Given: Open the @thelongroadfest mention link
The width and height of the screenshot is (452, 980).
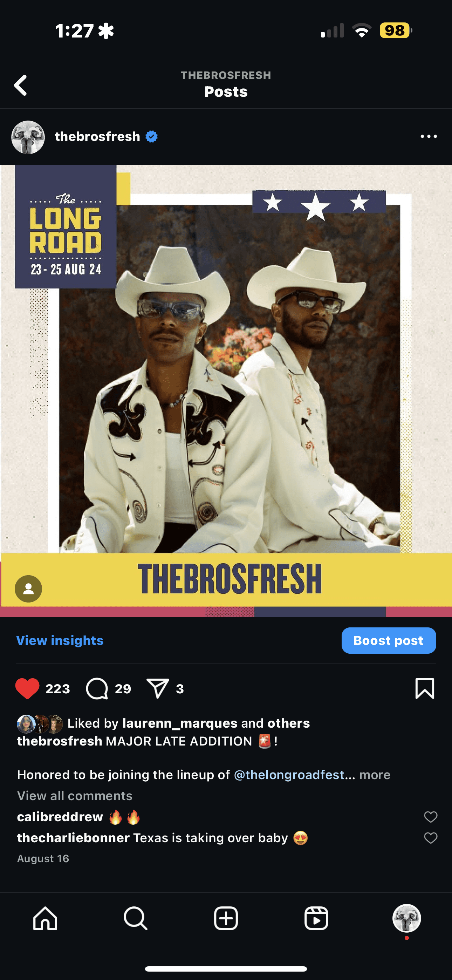Looking at the screenshot, I should tap(289, 775).
